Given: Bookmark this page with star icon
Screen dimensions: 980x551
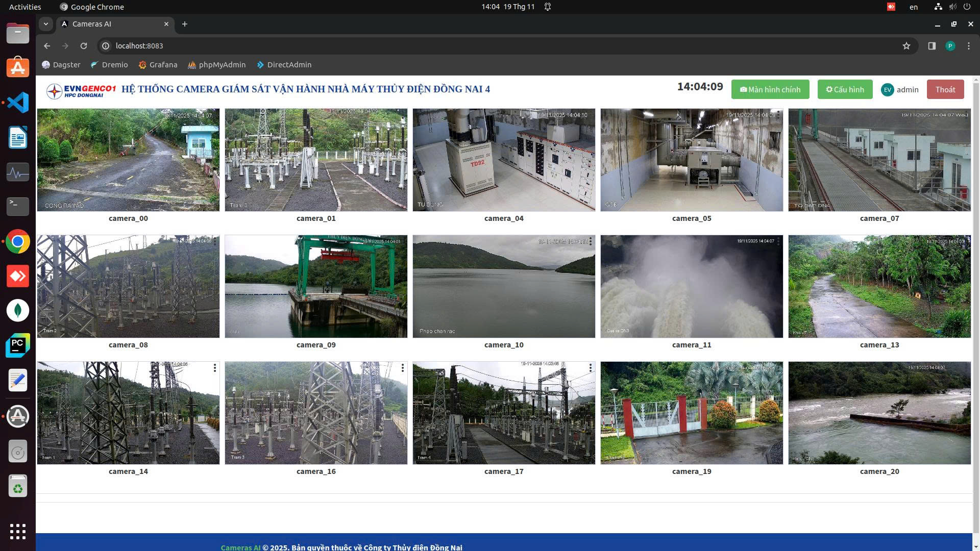Looking at the screenshot, I should click(906, 46).
